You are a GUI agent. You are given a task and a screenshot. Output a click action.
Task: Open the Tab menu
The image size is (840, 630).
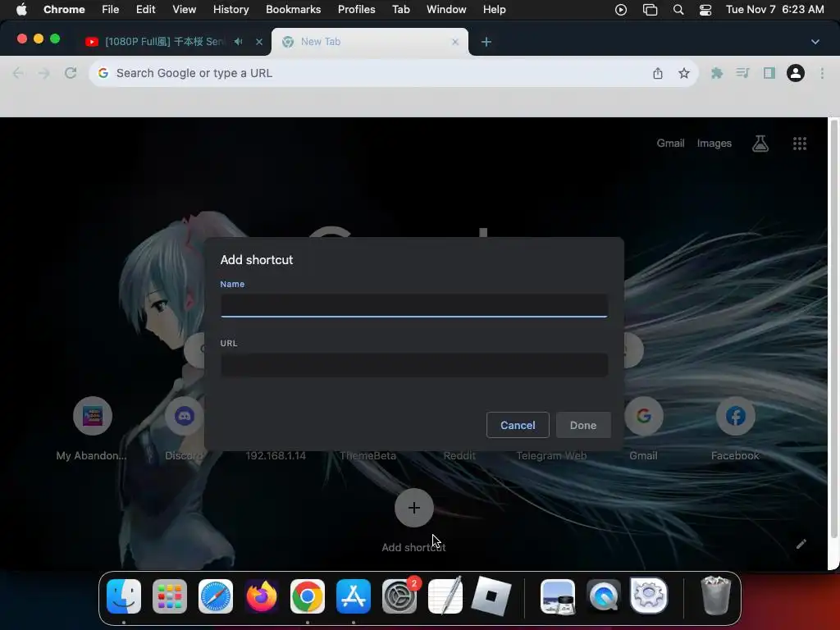click(400, 9)
